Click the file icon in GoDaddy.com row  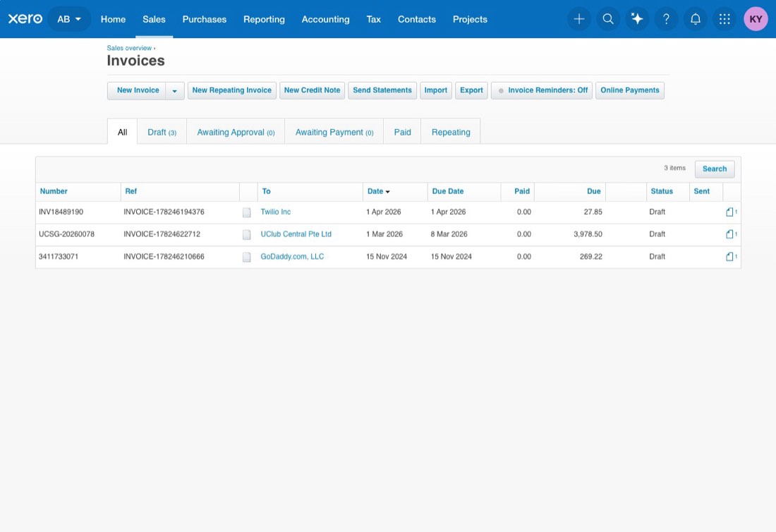(x=246, y=257)
